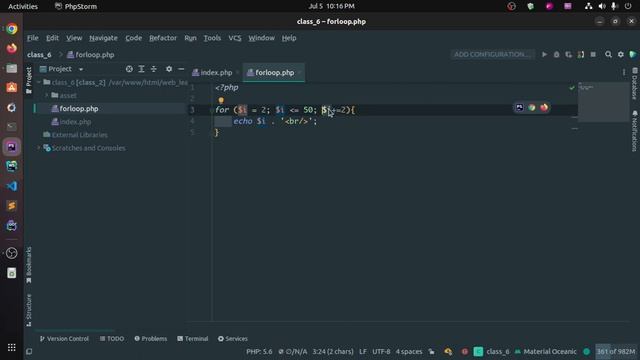Select forloop.php in project tree
Screen dimensions: 640x360
(x=79, y=109)
